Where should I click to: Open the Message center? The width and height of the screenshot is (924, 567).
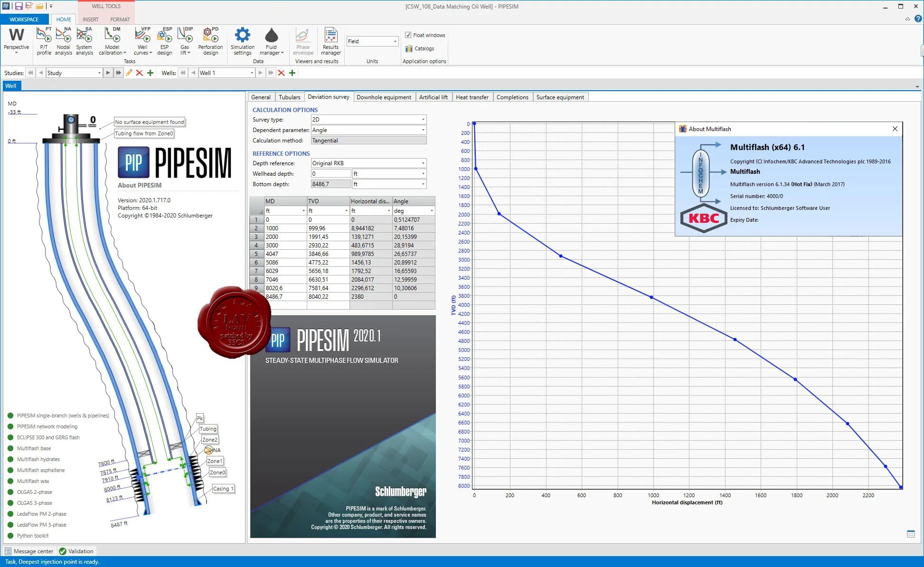29,551
